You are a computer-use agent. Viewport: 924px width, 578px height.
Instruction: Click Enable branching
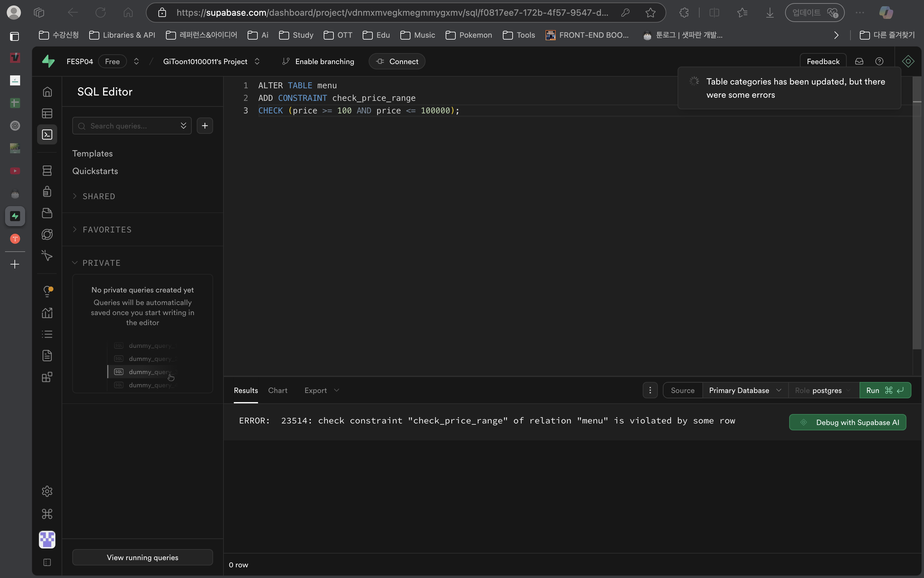coord(318,61)
